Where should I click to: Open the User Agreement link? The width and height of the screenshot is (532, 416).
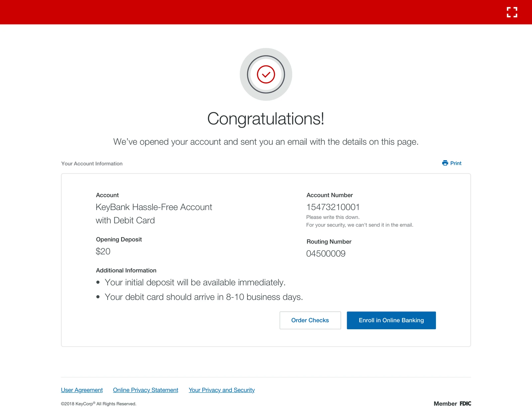point(82,390)
